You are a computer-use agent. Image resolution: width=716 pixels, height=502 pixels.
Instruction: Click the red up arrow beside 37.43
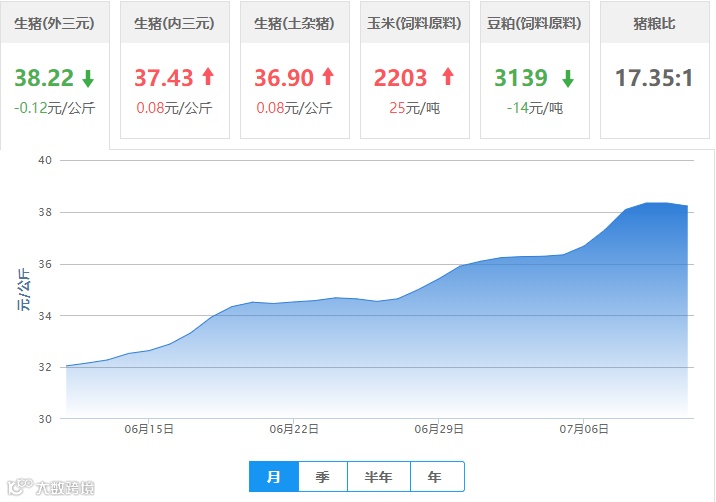[x=208, y=76]
